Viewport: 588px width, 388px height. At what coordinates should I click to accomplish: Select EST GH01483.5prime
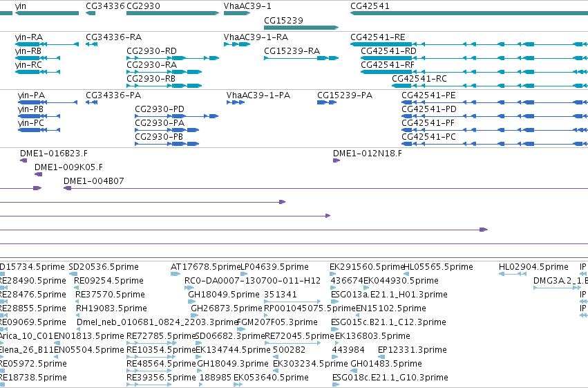click(x=386, y=364)
